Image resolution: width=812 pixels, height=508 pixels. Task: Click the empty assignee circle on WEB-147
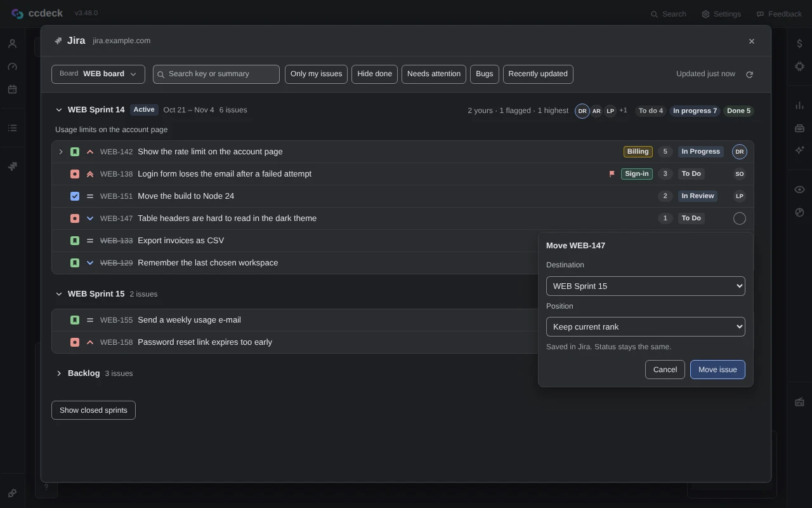click(740, 218)
